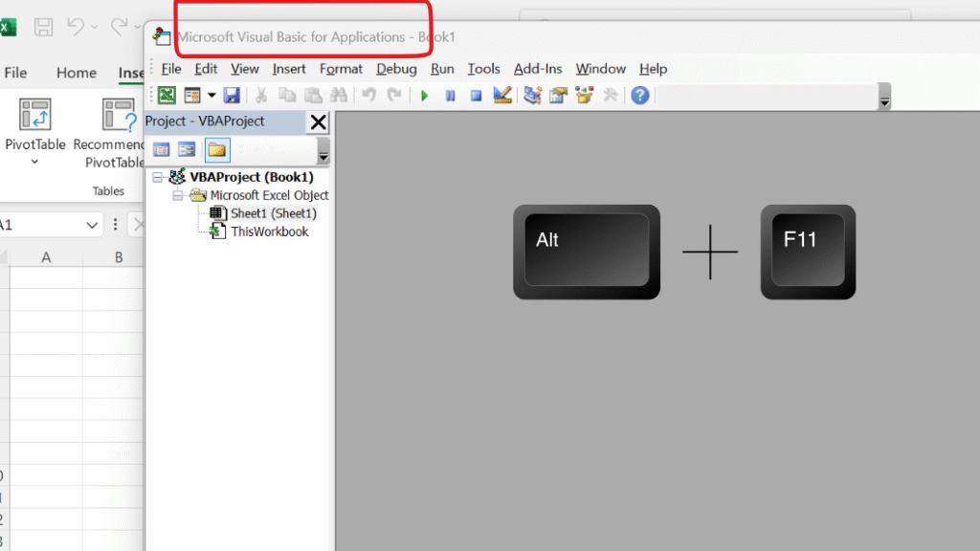Click the Undo icon in VBA toolbar
980x551 pixels.
click(x=368, y=95)
